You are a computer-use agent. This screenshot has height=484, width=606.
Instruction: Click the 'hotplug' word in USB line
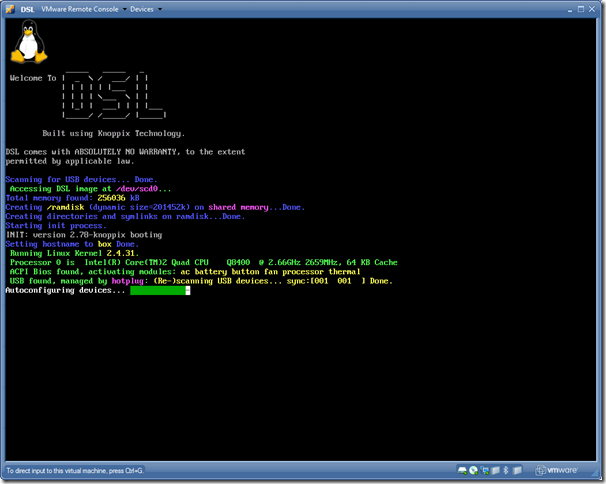click(x=130, y=281)
